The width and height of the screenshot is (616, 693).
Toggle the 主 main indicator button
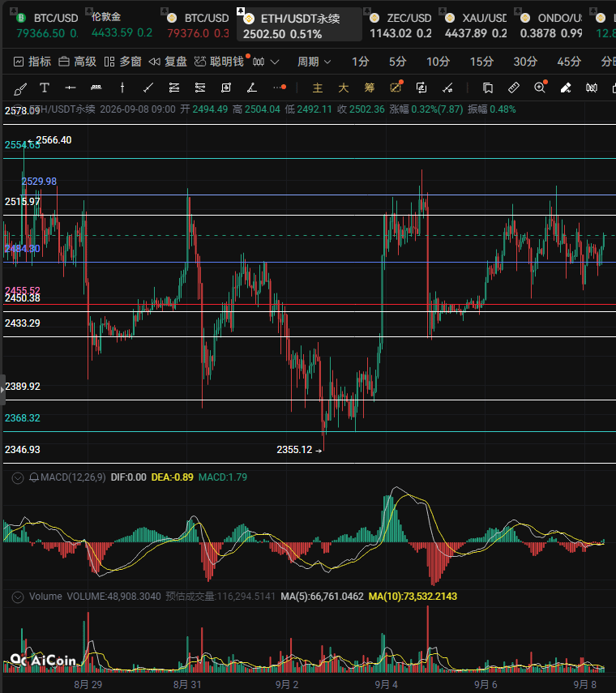tap(317, 88)
